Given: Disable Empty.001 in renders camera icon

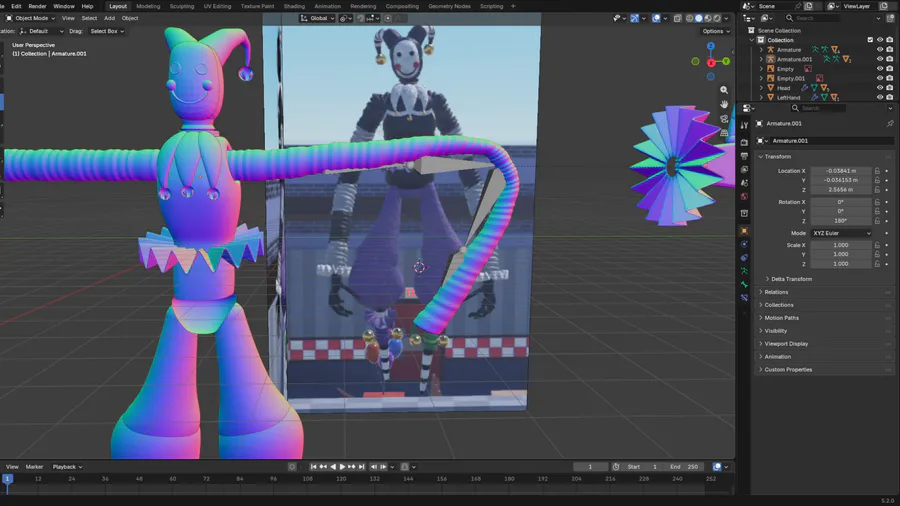Looking at the screenshot, I should [890, 78].
